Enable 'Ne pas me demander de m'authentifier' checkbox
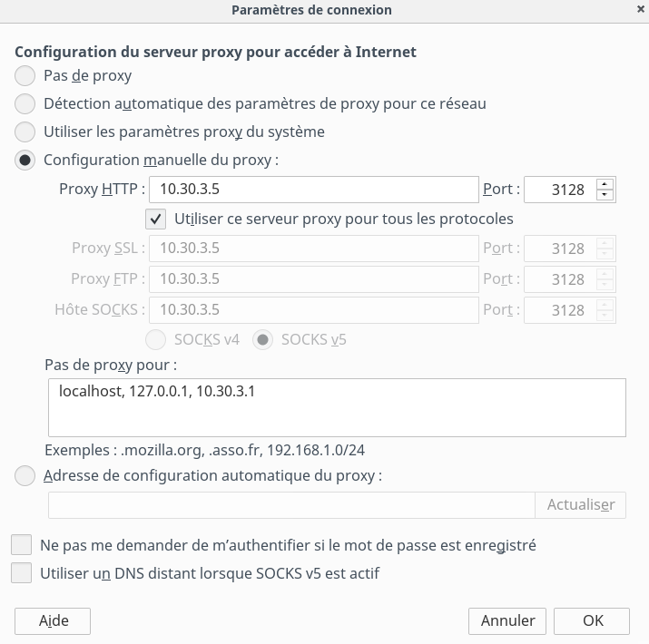 point(21,545)
